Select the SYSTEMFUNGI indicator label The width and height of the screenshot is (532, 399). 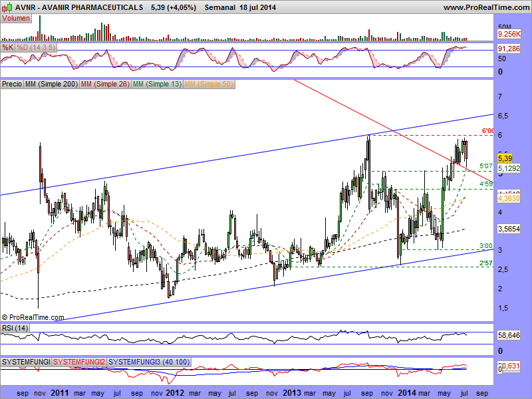[26, 362]
